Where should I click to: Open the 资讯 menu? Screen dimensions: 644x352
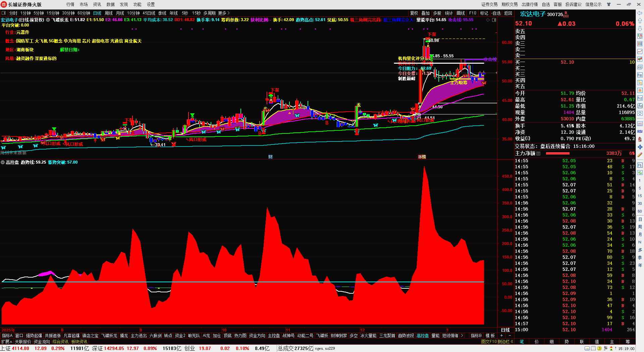97,4
